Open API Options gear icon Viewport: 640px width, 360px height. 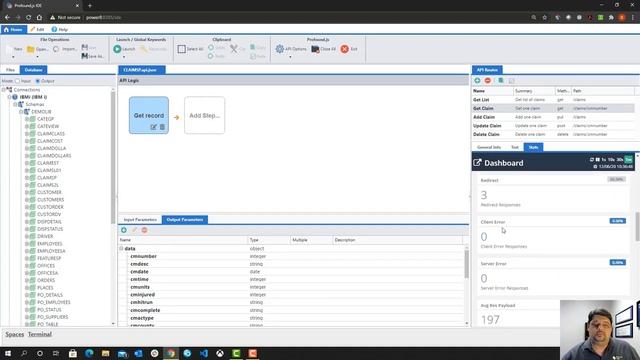[280, 49]
